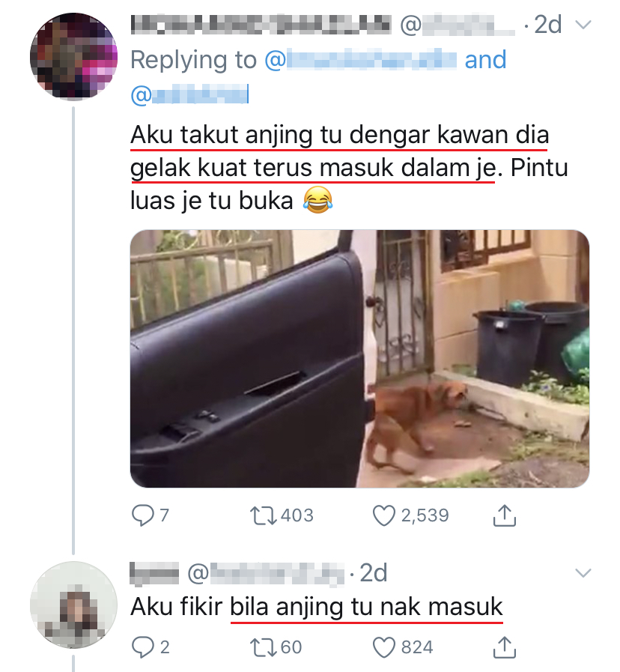
Task: Retweet the tweet with 60 retweets
Action: pos(262,646)
